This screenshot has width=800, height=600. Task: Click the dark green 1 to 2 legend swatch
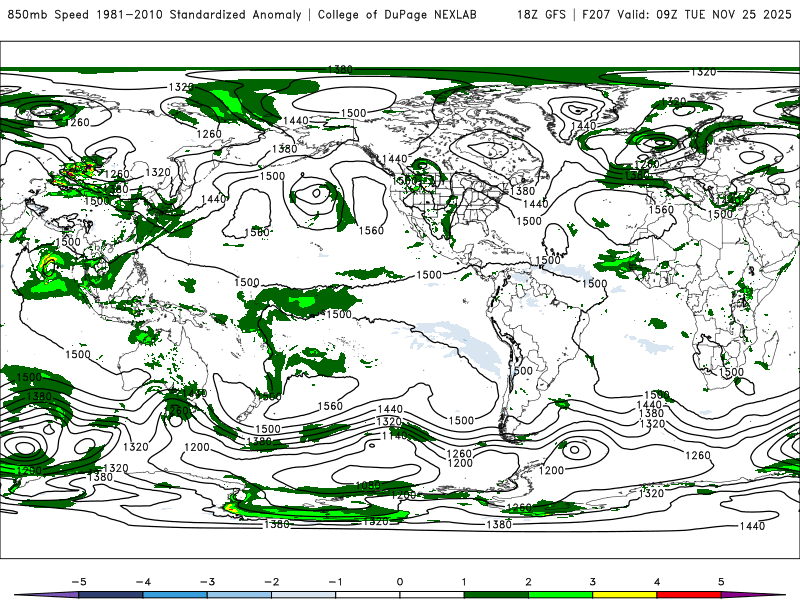pyautogui.click(x=496, y=595)
